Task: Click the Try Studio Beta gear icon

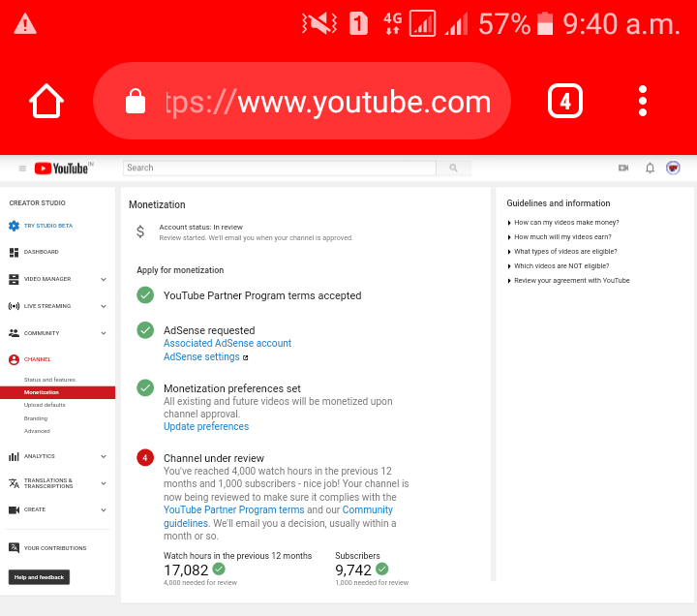Action: (14, 226)
